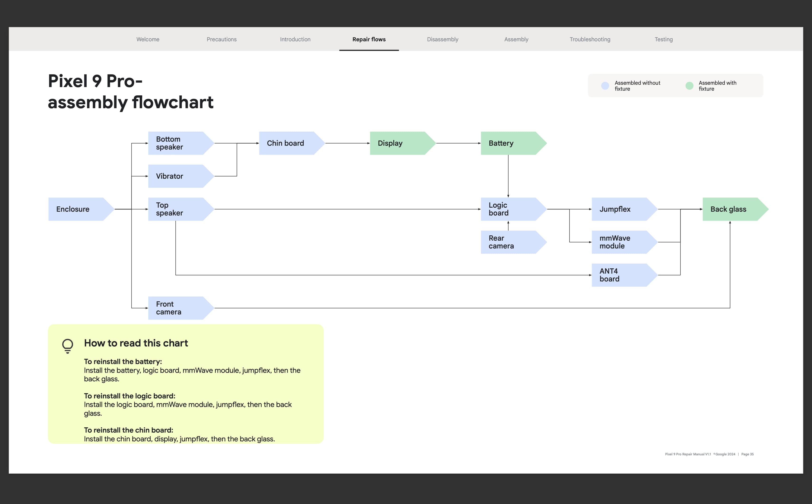Click the green 'Assembled with fixture' legend dot
This screenshot has height=504, width=812.
(689, 86)
